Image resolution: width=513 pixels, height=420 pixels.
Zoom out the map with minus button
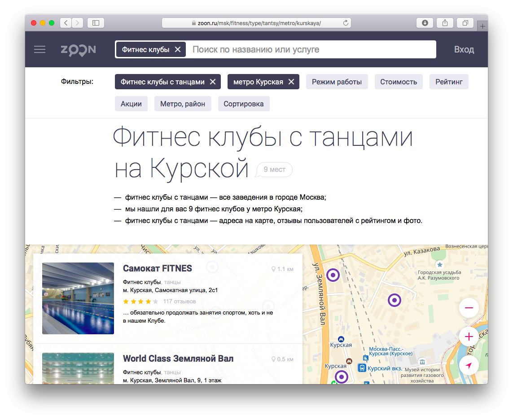click(469, 307)
